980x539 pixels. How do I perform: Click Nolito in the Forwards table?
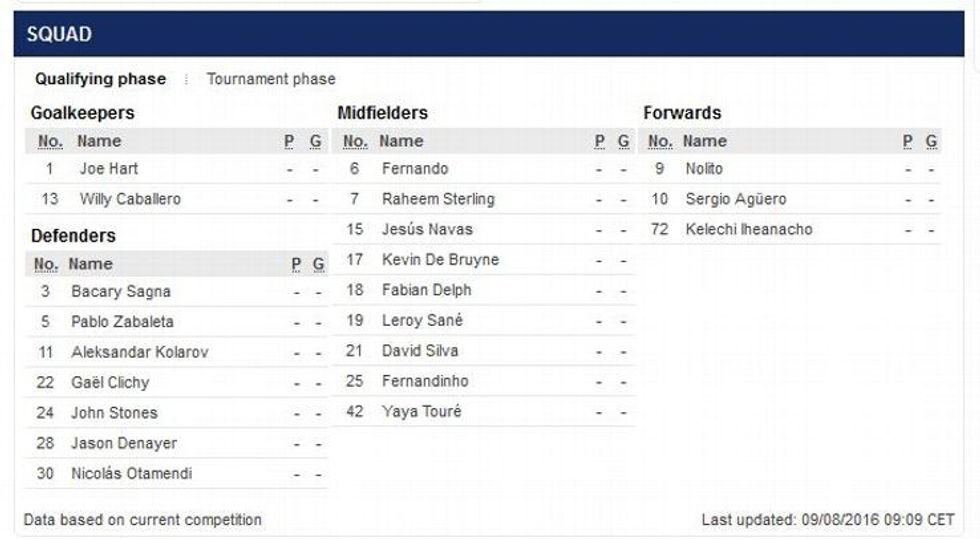click(704, 169)
